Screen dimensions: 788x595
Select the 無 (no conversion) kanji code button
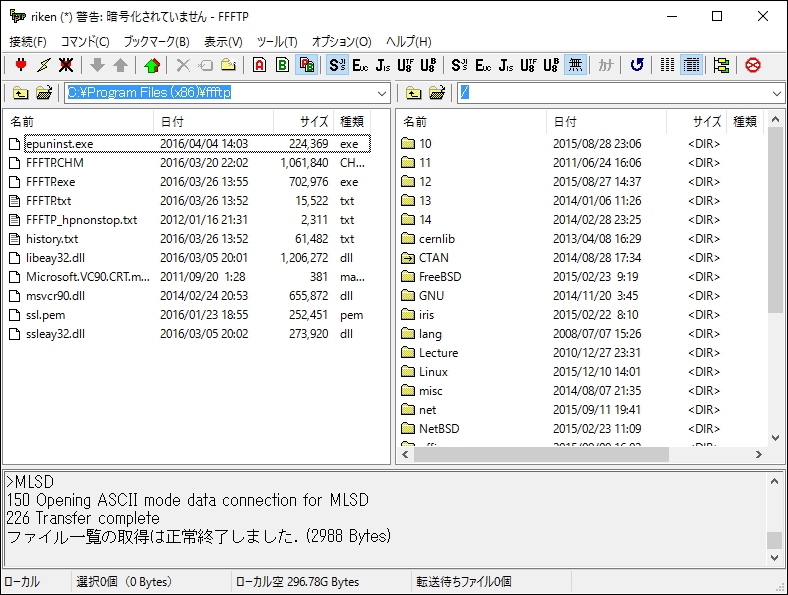click(575, 65)
